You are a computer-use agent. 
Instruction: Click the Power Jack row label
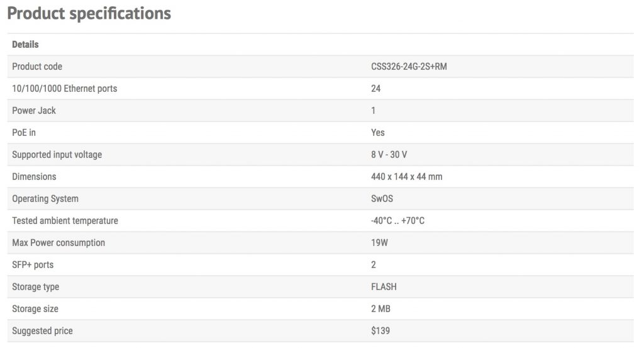34,111
